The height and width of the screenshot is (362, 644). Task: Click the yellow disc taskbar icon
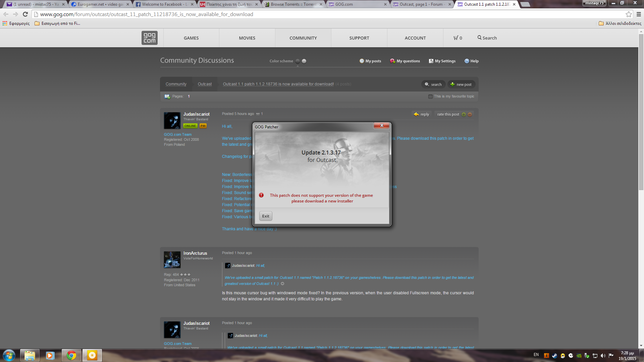click(x=92, y=355)
